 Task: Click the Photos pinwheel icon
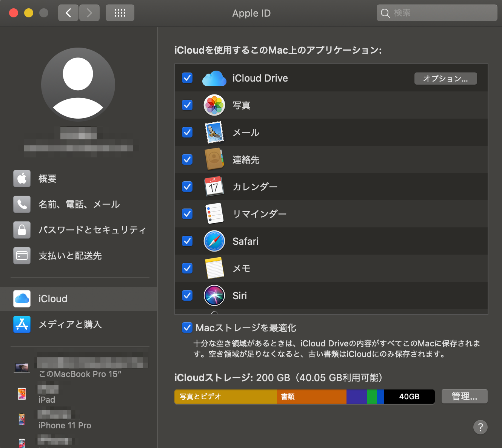(214, 105)
